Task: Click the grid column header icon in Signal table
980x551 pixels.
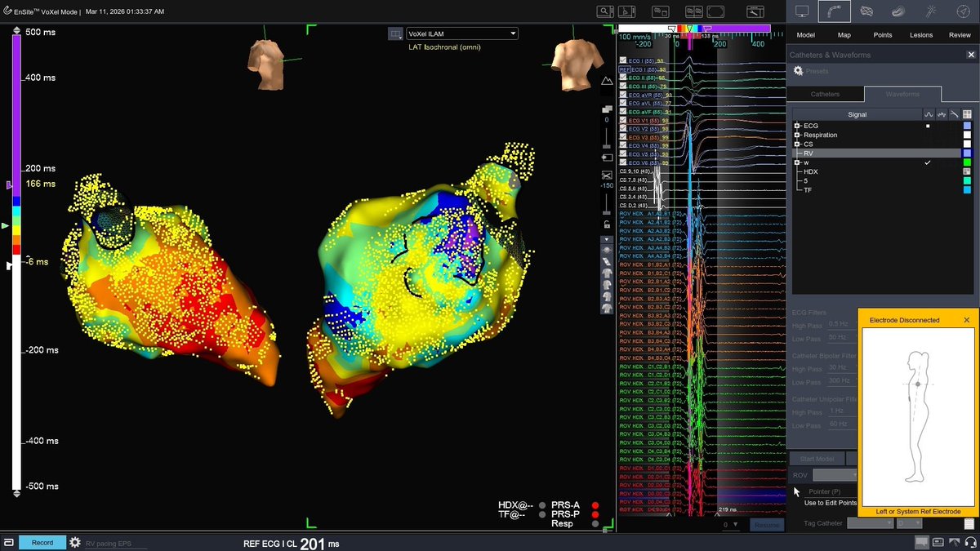Action: click(968, 114)
